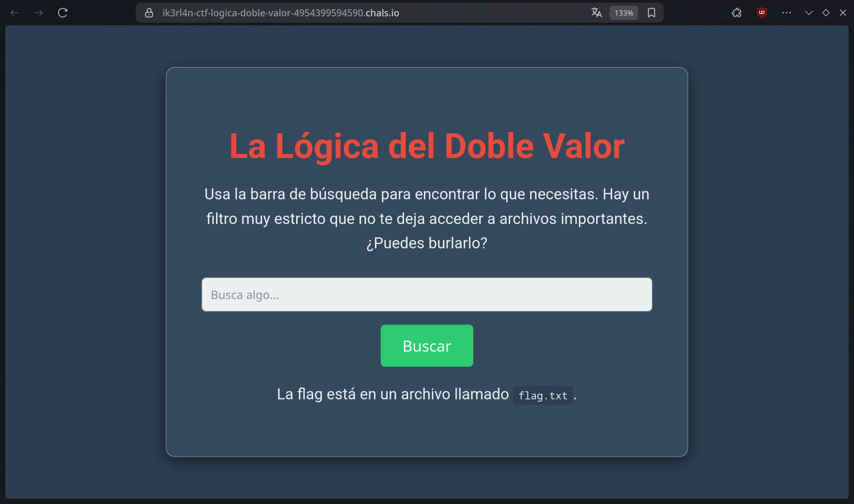Open the extensions puzzle icon
Viewport: 854px width, 504px height.
pyautogui.click(x=737, y=13)
